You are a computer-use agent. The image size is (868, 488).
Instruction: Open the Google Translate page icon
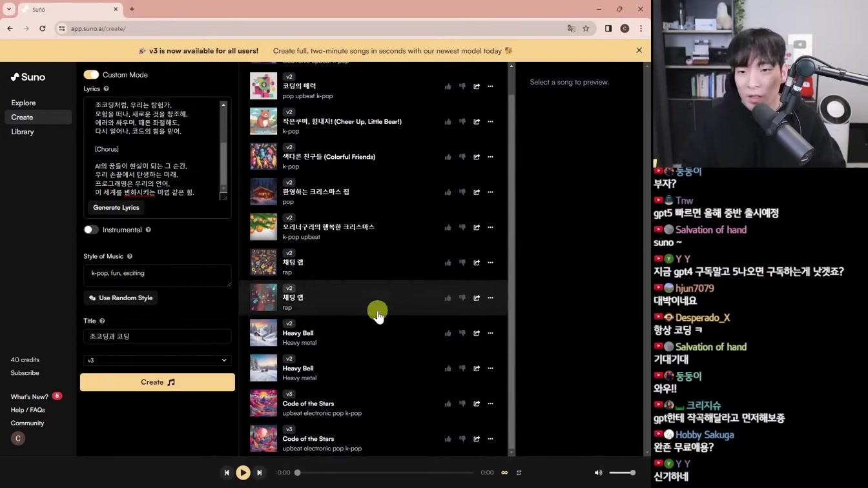(572, 28)
